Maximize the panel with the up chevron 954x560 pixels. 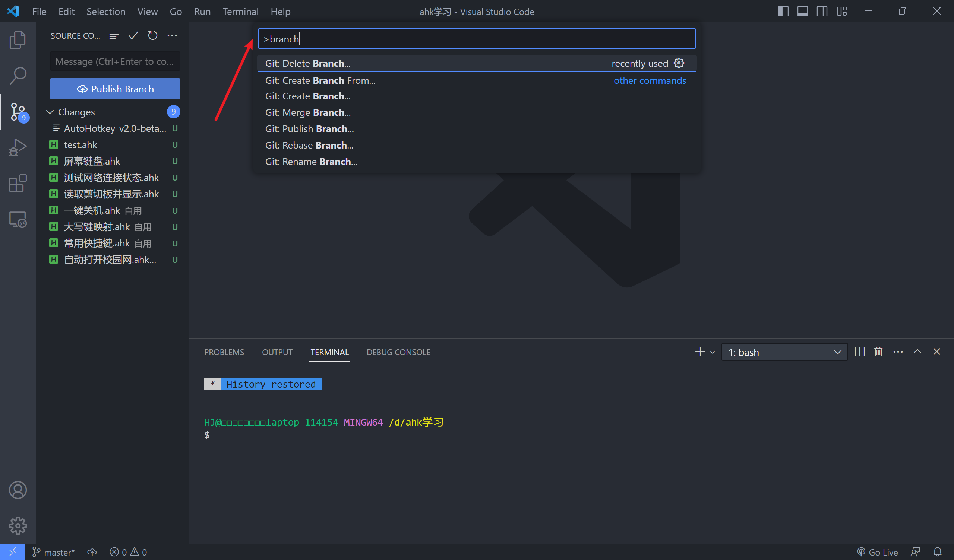[x=917, y=352]
